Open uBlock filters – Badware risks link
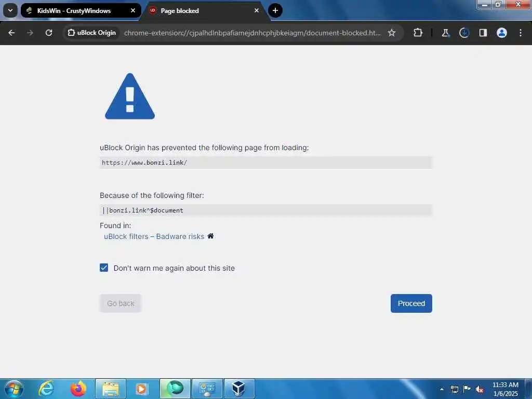Screen dimensions: 532x399 (154, 236)
